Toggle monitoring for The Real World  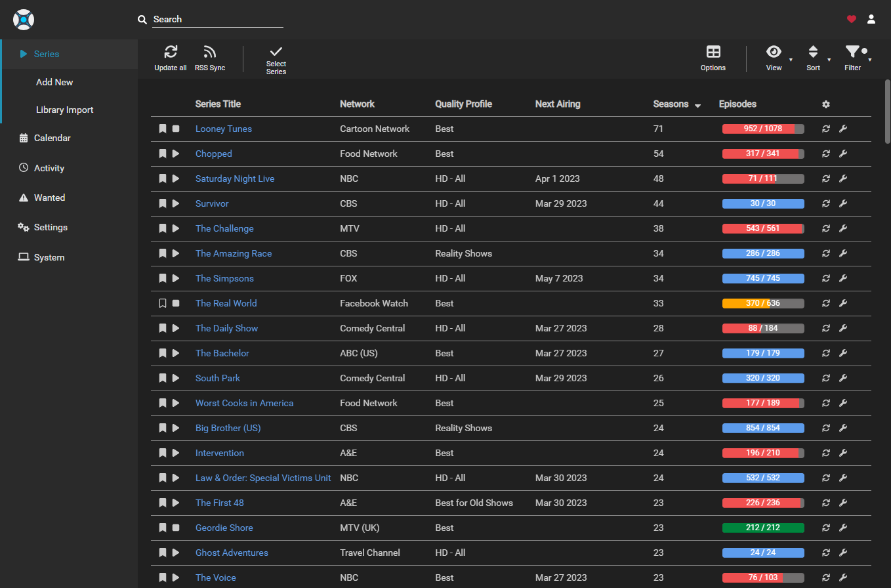[163, 303]
